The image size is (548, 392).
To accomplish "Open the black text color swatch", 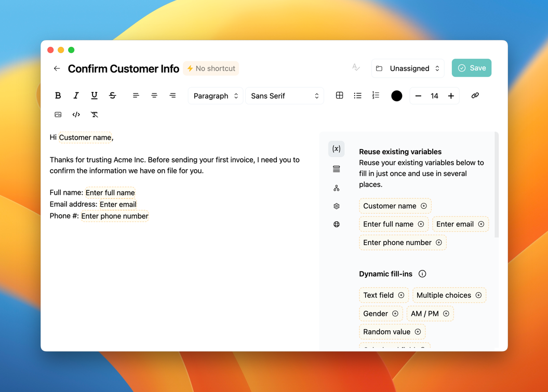I will coord(396,96).
